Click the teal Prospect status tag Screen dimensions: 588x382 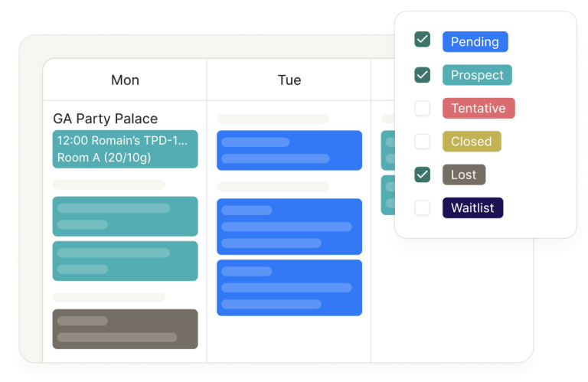tap(477, 75)
